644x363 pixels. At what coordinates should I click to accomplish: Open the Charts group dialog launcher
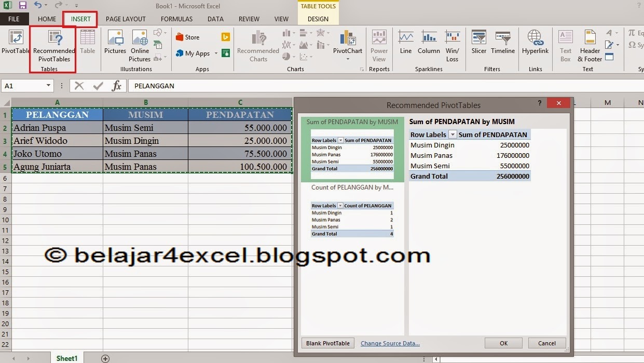pos(362,69)
